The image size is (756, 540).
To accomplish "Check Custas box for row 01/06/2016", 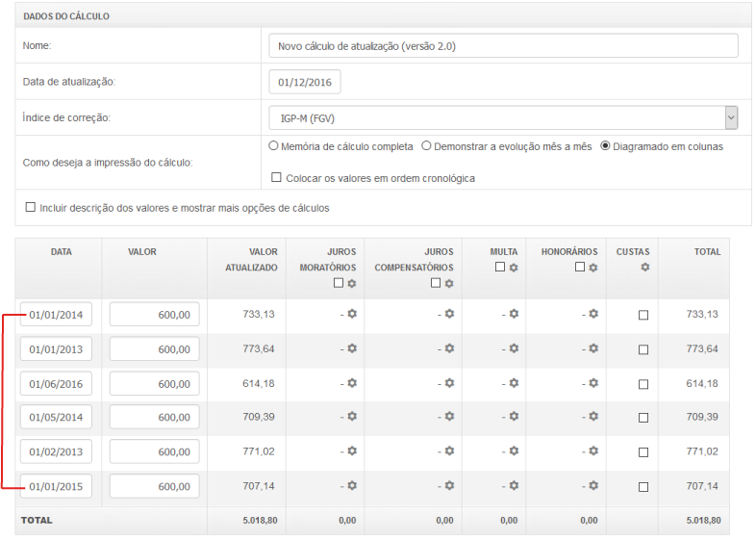I will [643, 385].
